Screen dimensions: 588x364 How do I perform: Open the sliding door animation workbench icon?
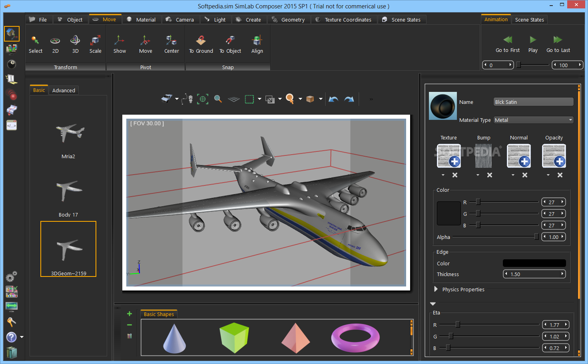[x=12, y=79]
